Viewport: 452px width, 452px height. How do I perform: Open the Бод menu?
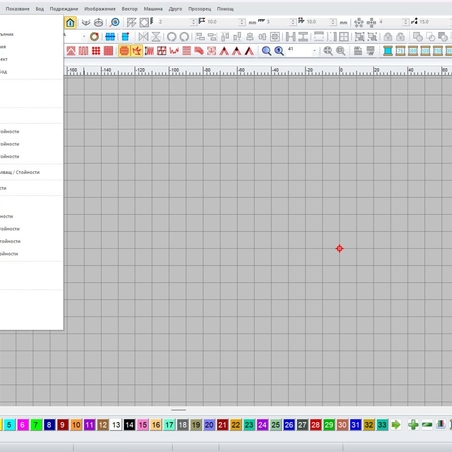pos(40,9)
